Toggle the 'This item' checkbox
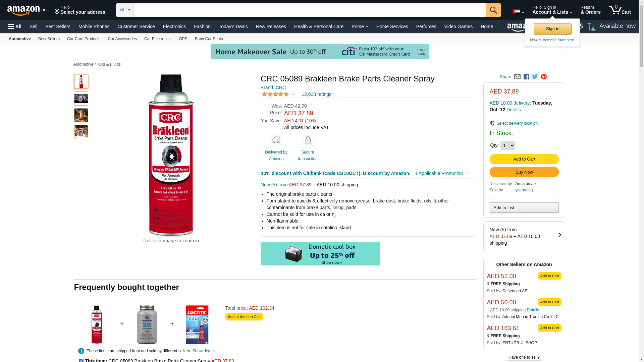Viewport: 644px width, 362px height. (x=81, y=361)
